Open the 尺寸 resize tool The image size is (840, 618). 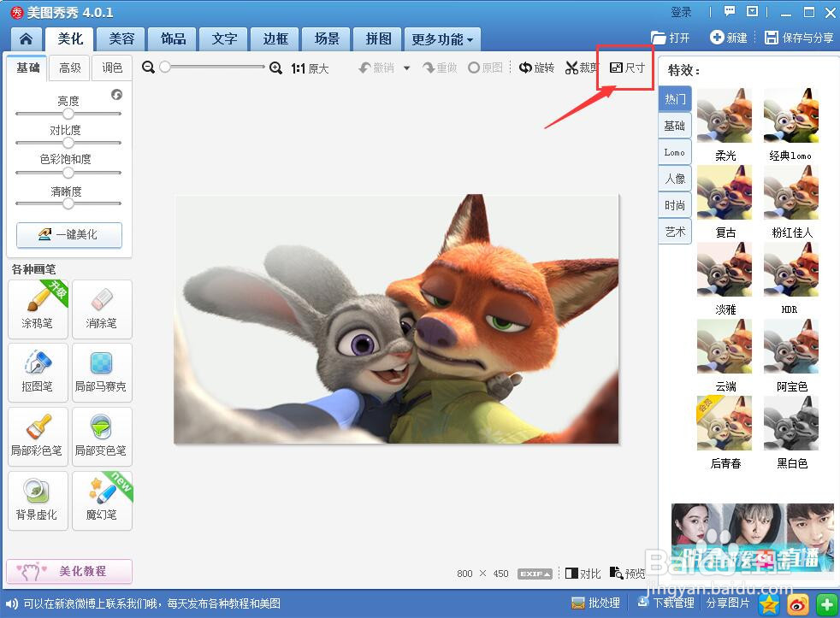coord(625,68)
